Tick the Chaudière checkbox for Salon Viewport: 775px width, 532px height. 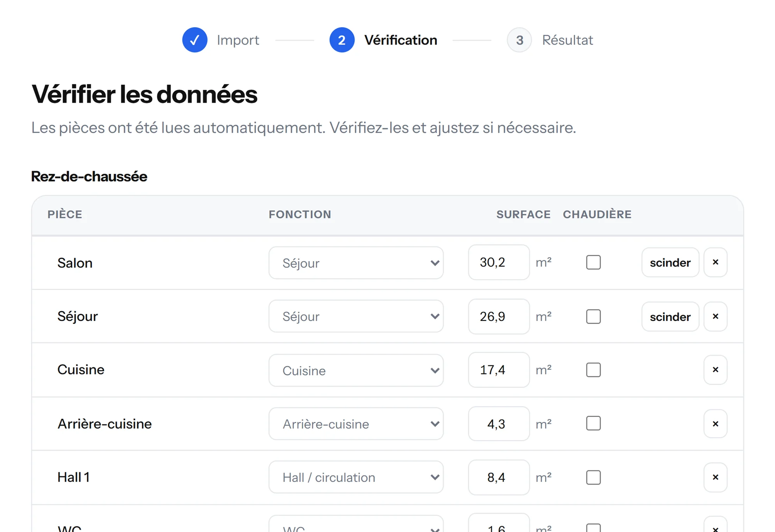click(593, 262)
